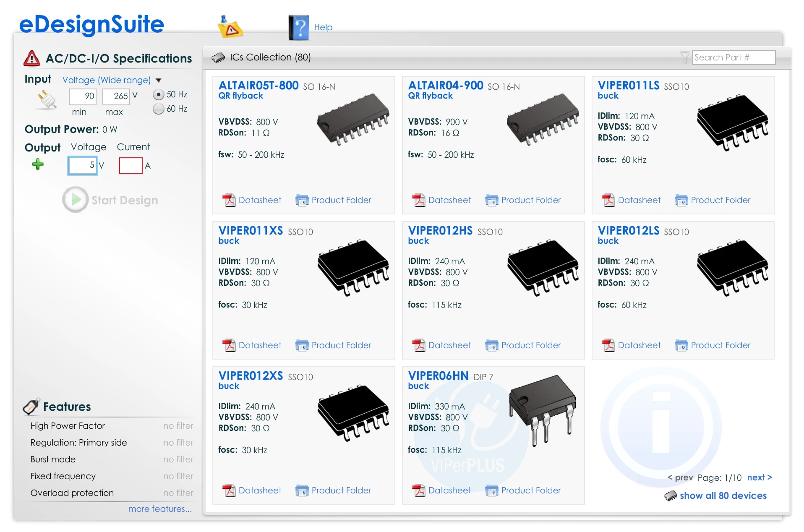Go to next page of devices
This screenshot has height=532, width=804.
point(760,477)
